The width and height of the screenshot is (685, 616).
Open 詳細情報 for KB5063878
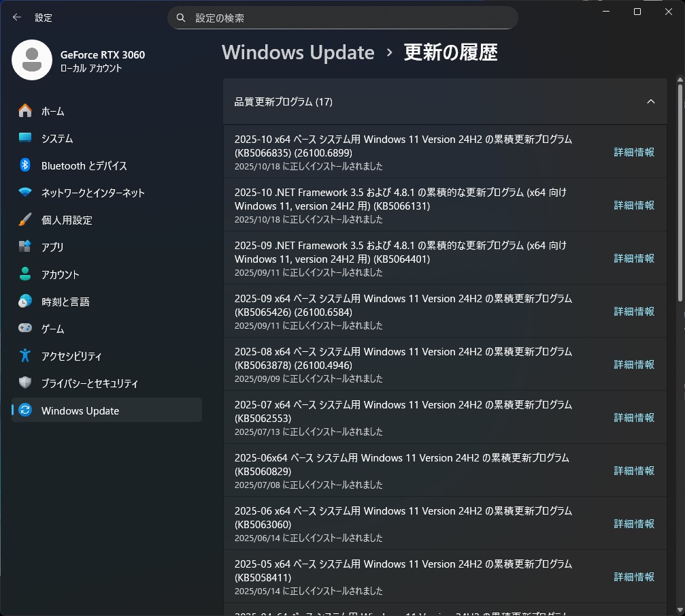[x=634, y=365]
